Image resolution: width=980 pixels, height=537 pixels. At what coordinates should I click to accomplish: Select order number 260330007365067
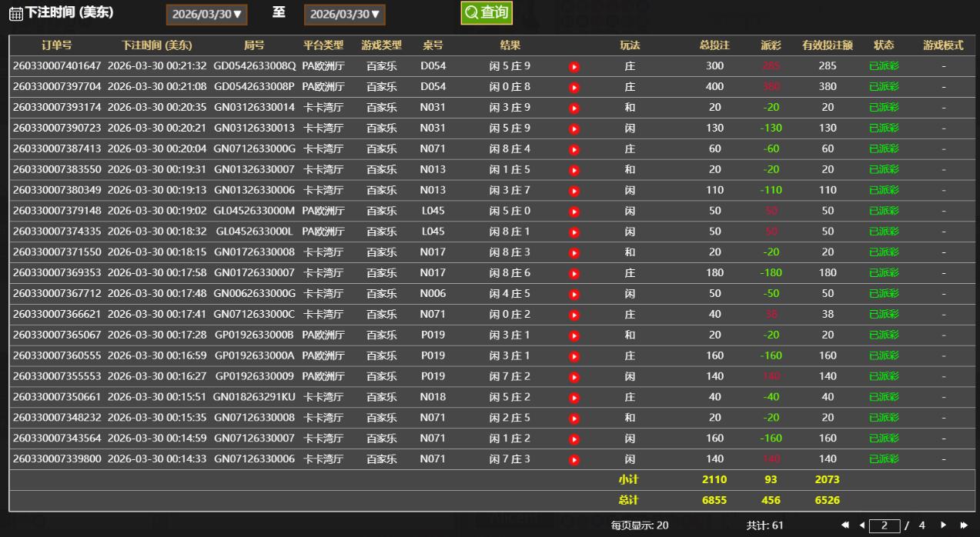click(57, 335)
